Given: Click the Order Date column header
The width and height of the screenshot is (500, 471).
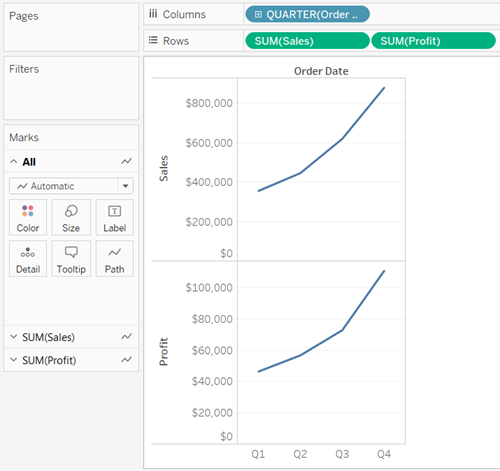Looking at the screenshot, I should pyautogui.click(x=321, y=71).
